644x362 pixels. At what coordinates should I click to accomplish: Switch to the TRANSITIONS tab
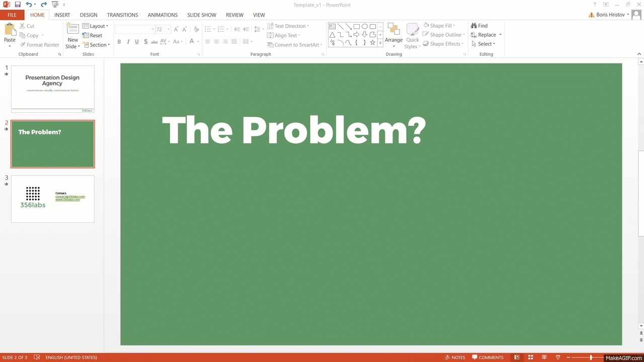[x=122, y=15]
